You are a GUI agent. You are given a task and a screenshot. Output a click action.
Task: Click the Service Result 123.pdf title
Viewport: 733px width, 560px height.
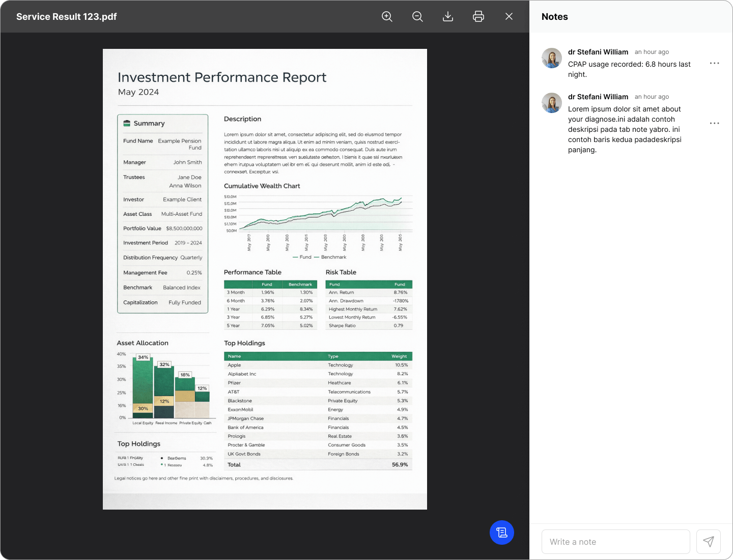[x=67, y=17]
